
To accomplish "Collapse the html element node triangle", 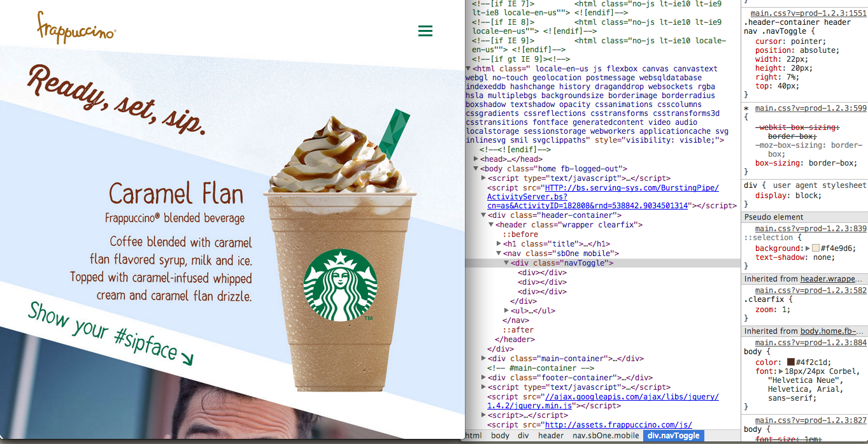I will 469,69.
